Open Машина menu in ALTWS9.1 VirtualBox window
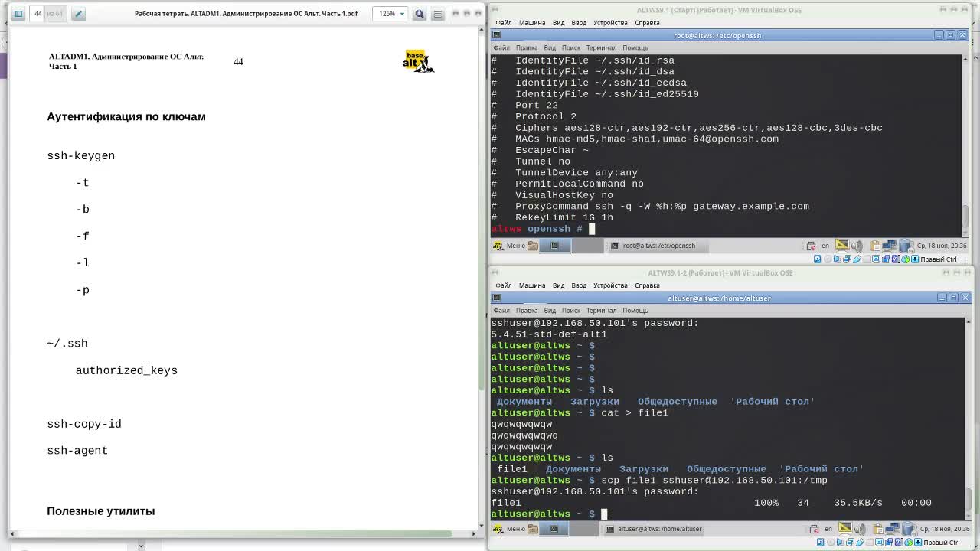Viewport: 980px width, 551px height. pyautogui.click(x=531, y=22)
